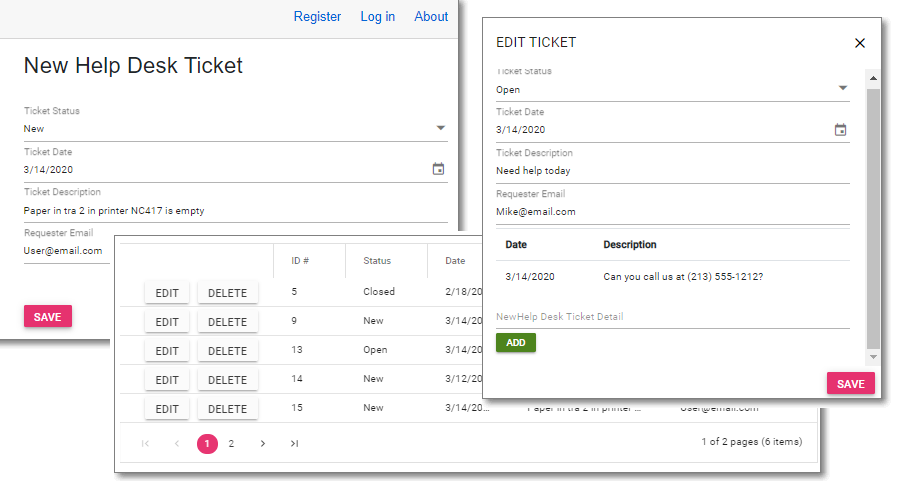The image size is (900, 491).
Task: Edit ticket with ID 13
Action: click(167, 351)
